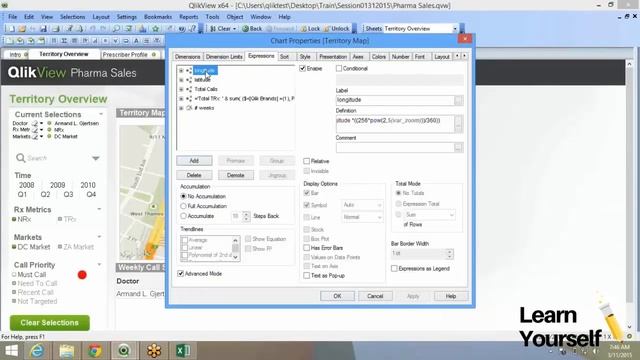
Task: Open the Clear button dropdown arrow
Action: [234, 29]
